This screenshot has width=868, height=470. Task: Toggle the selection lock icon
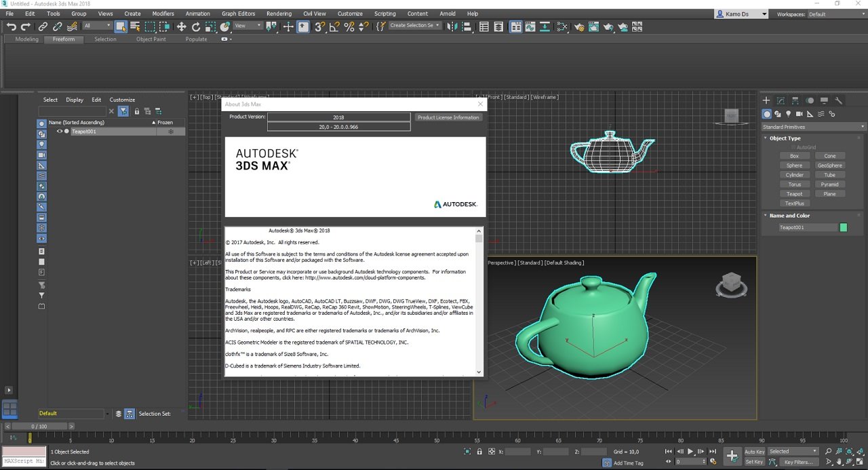pos(479,452)
